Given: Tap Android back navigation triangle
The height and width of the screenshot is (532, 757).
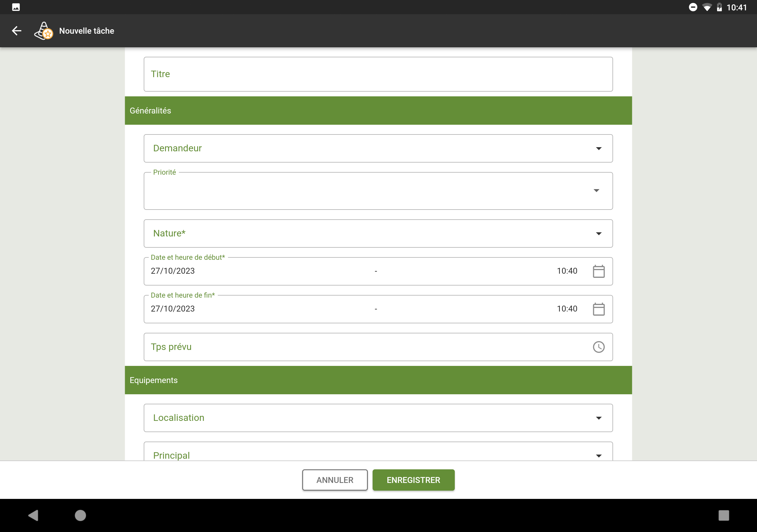Looking at the screenshot, I should (33, 515).
